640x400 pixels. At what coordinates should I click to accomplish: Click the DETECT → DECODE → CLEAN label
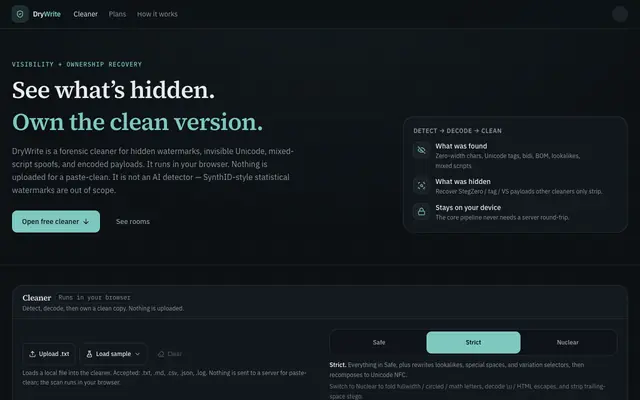pos(458,131)
